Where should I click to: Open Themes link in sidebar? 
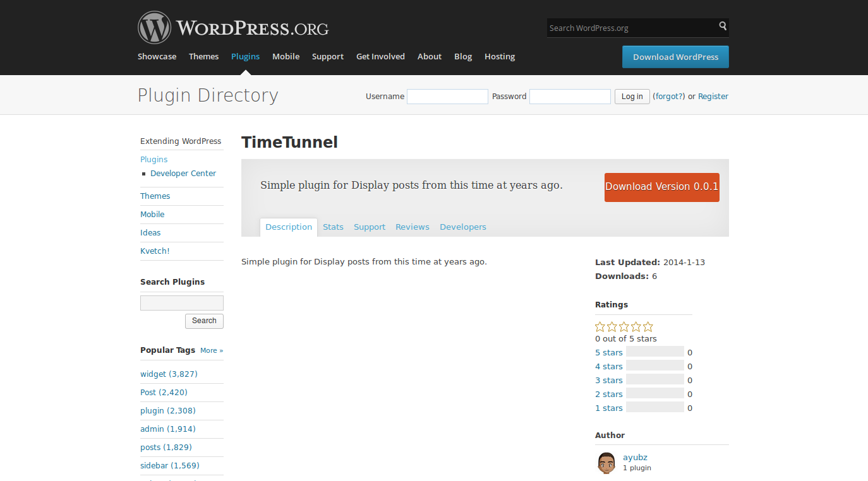[x=155, y=196]
